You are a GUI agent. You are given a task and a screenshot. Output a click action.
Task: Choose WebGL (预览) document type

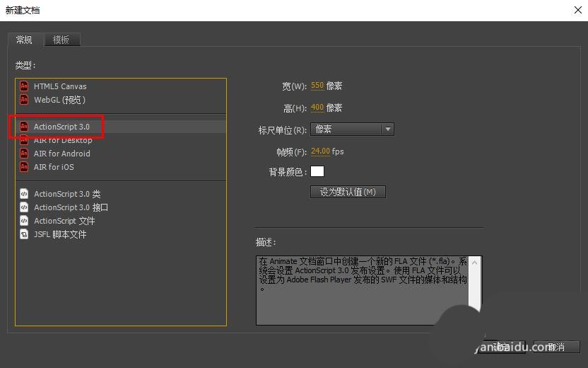[x=59, y=100]
